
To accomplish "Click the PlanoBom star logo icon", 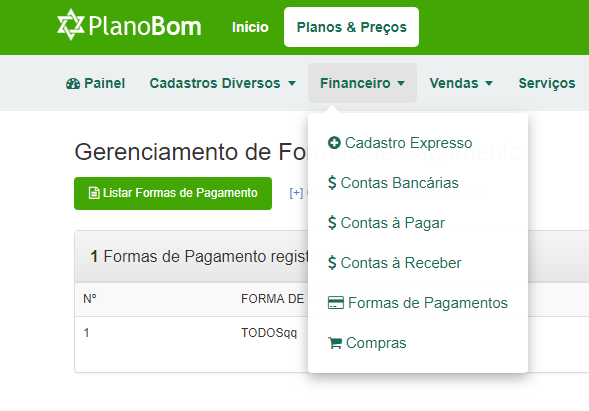I will (71, 25).
